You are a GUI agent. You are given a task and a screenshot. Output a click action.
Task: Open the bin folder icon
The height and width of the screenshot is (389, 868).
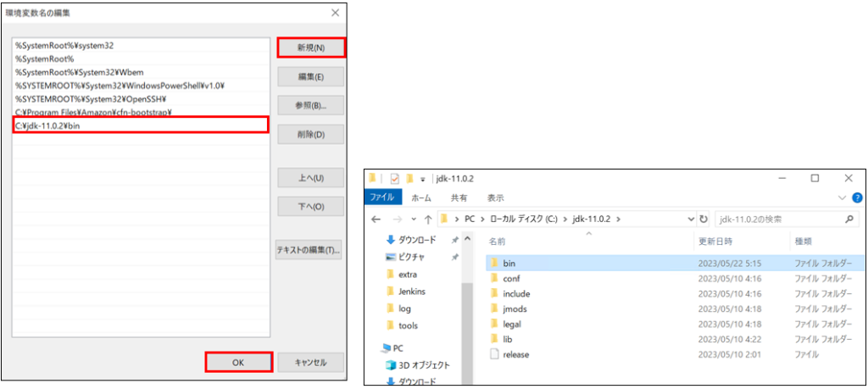495,263
